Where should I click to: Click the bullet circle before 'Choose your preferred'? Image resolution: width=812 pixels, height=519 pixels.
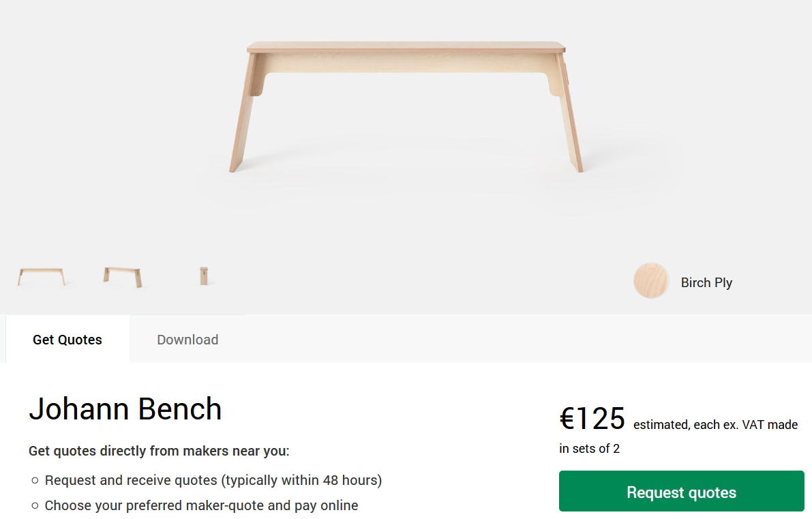click(35, 506)
